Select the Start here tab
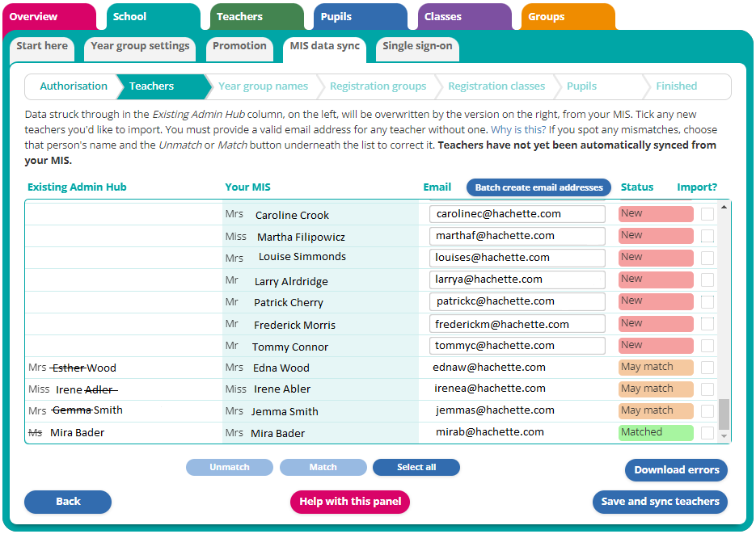The height and width of the screenshot is (534, 756). [x=42, y=47]
